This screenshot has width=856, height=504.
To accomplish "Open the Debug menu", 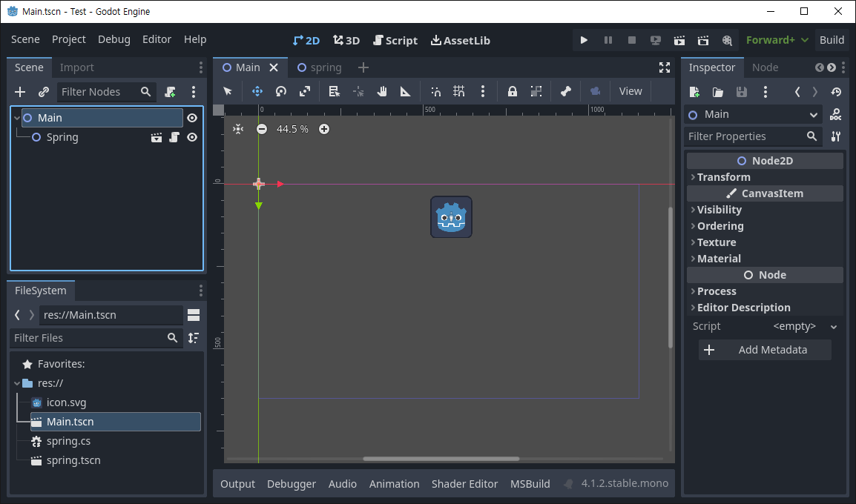I will (x=114, y=40).
